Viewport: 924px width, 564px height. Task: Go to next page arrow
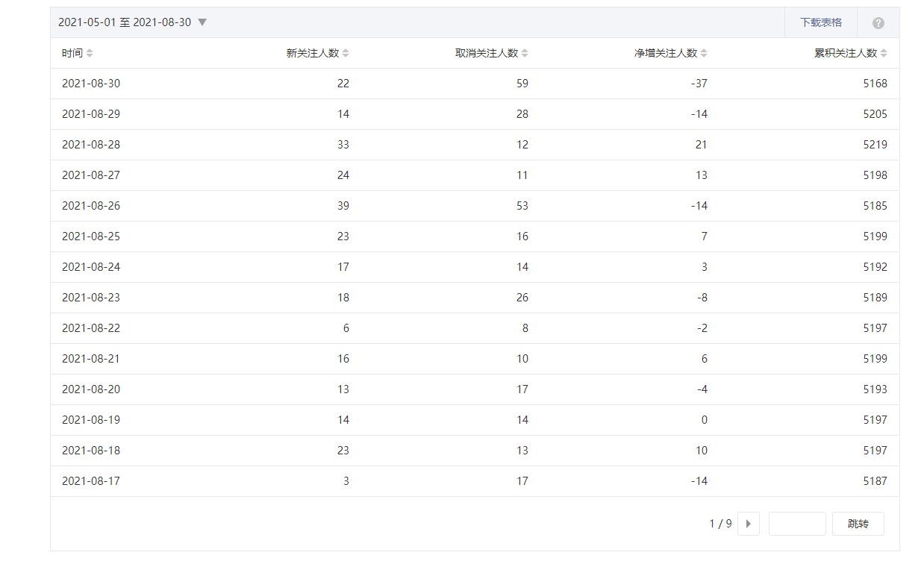tap(749, 524)
